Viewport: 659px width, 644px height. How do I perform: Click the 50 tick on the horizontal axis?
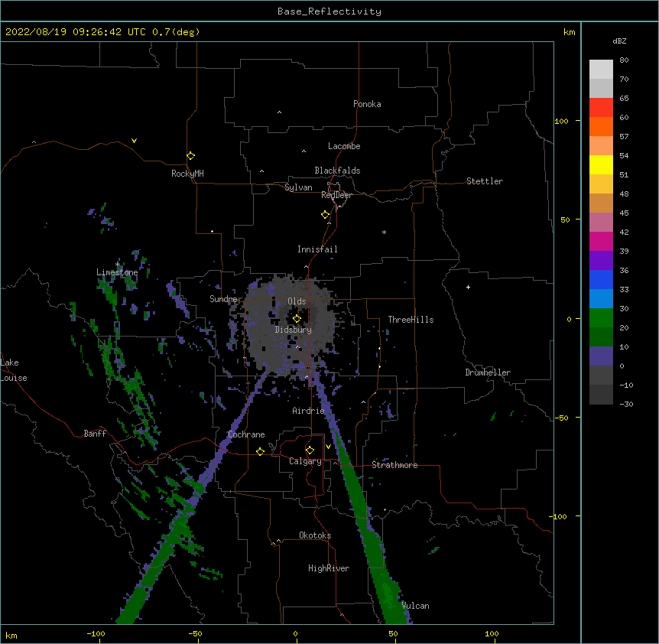point(393,633)
